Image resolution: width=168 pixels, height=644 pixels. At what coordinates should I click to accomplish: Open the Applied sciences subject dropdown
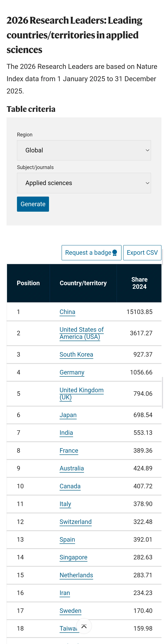coord(84,183)
